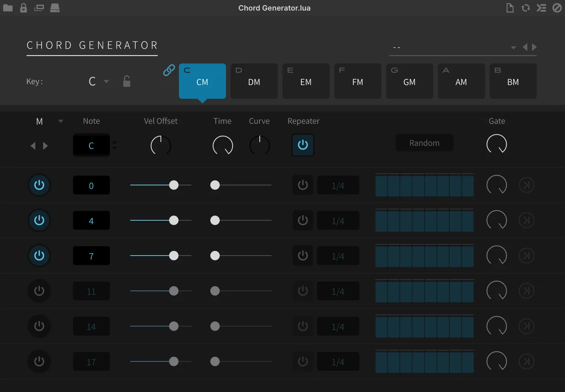Viewport: 565px width, 392px height.
Task: Open the 1/4 repeater rate in note 7 row
Action: pyautogui.click(x=338, y=256)
